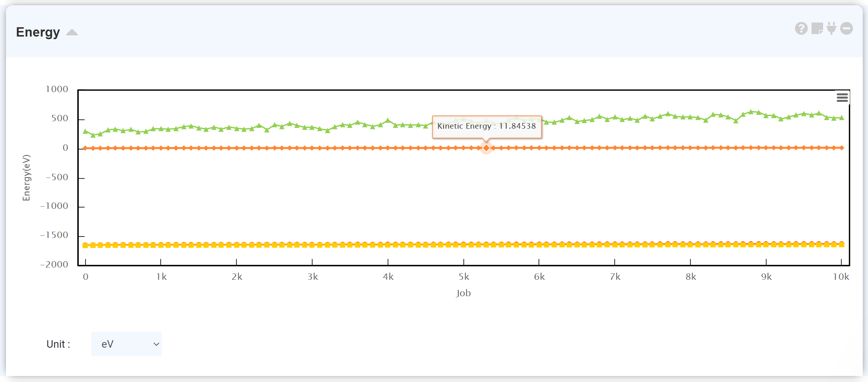868x382 pixels.
Task: Click the Job x-axis title
Action: pos(463,293)
